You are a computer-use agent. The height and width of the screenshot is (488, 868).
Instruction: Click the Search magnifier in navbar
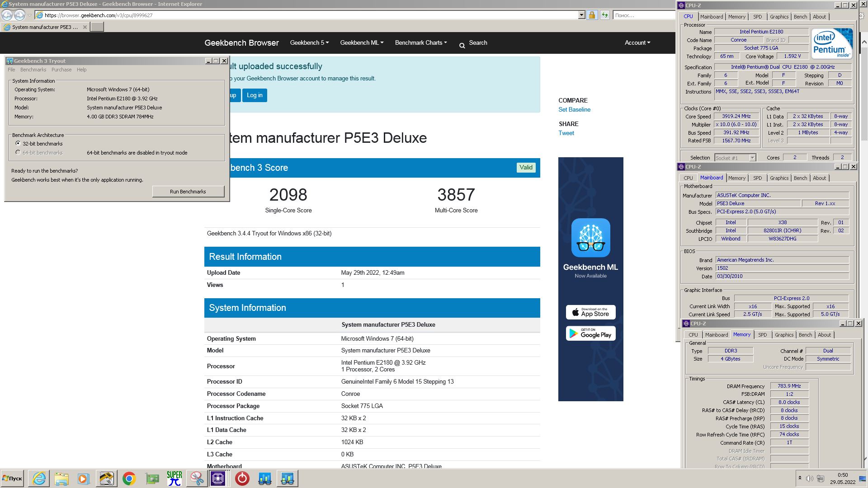462,46
